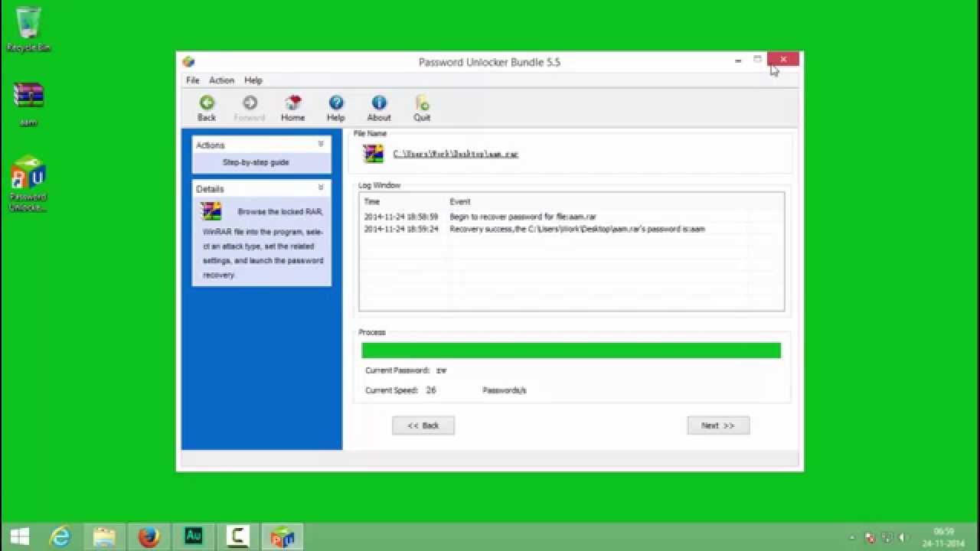Click the 18:59:24 timestamp cell
The width and height of the screenshot is (980, 551).
point(401,229)
